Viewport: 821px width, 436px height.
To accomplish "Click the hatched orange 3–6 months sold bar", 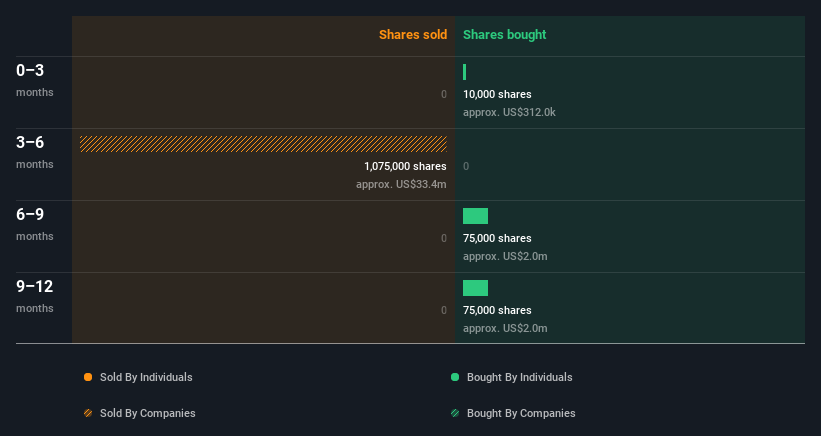I will pyautogui.click(x=263, y=144).
